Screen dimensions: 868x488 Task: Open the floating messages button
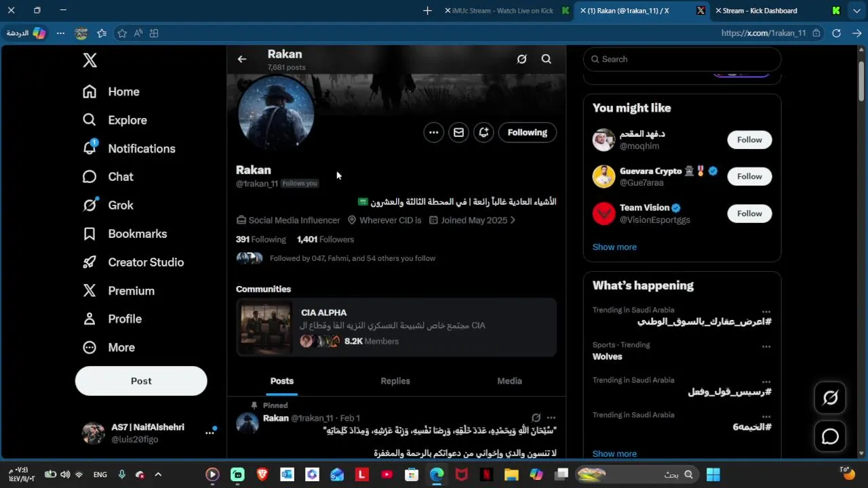(830, 436)
